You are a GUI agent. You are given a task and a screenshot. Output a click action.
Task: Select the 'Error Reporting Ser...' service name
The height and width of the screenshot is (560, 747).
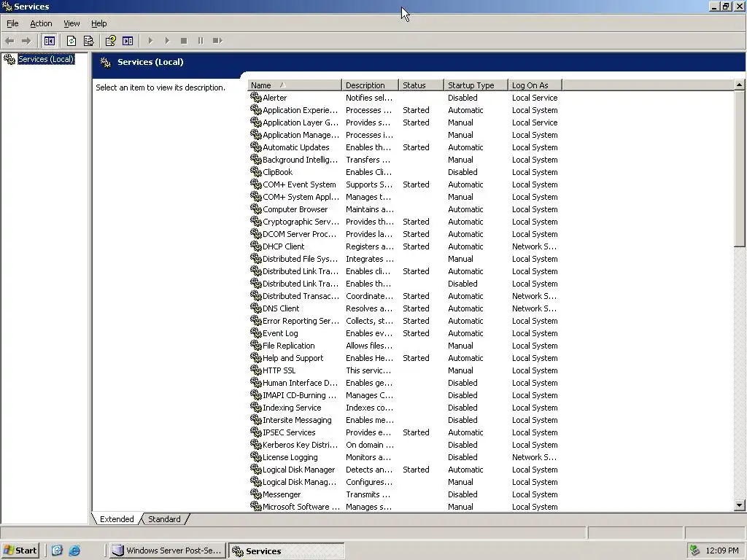click(301, 321)
